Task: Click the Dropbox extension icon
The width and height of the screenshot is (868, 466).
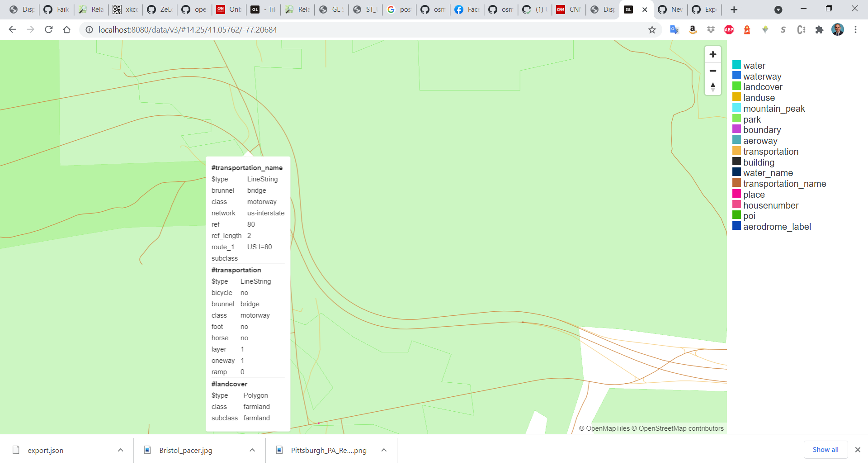Action: pos(711,29)
